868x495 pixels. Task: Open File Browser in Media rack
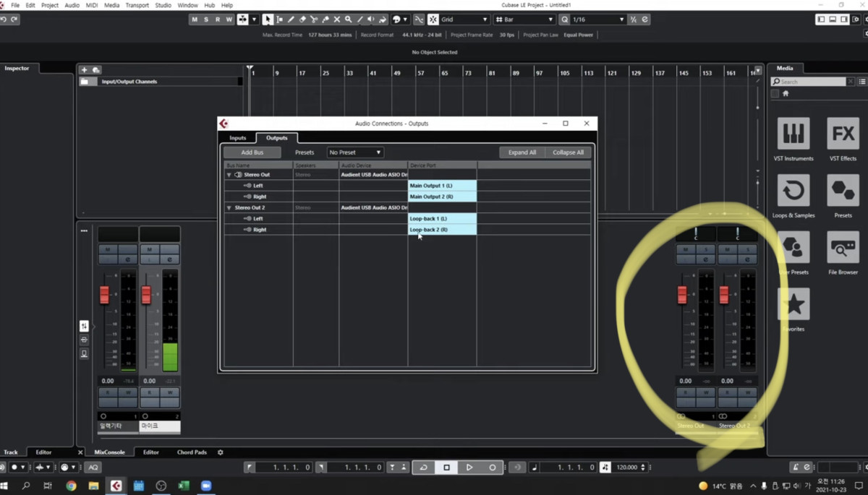tap(843, 254)
